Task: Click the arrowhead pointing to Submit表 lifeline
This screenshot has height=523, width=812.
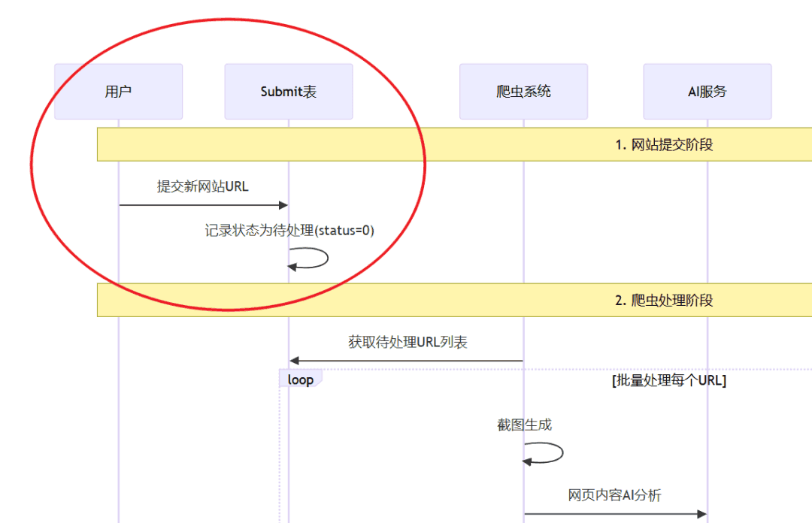Action: click(x=283, y=205)
